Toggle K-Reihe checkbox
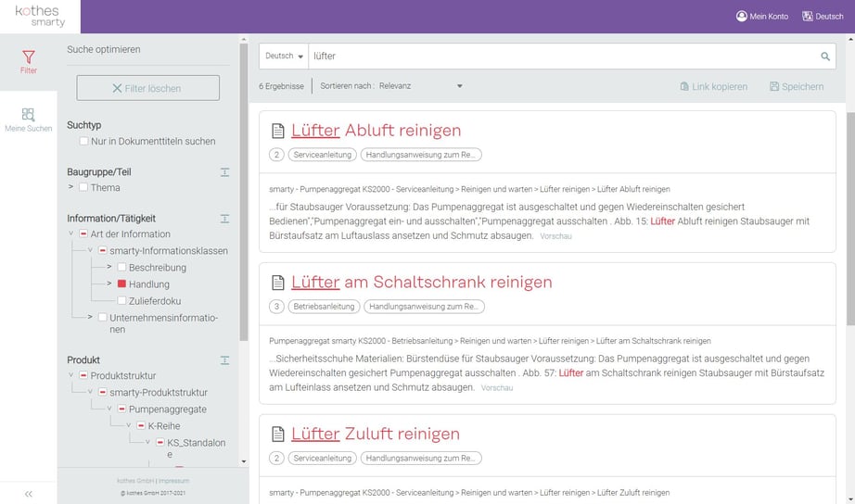This screenshot has height=504, width=855. [x=141, y=425]
